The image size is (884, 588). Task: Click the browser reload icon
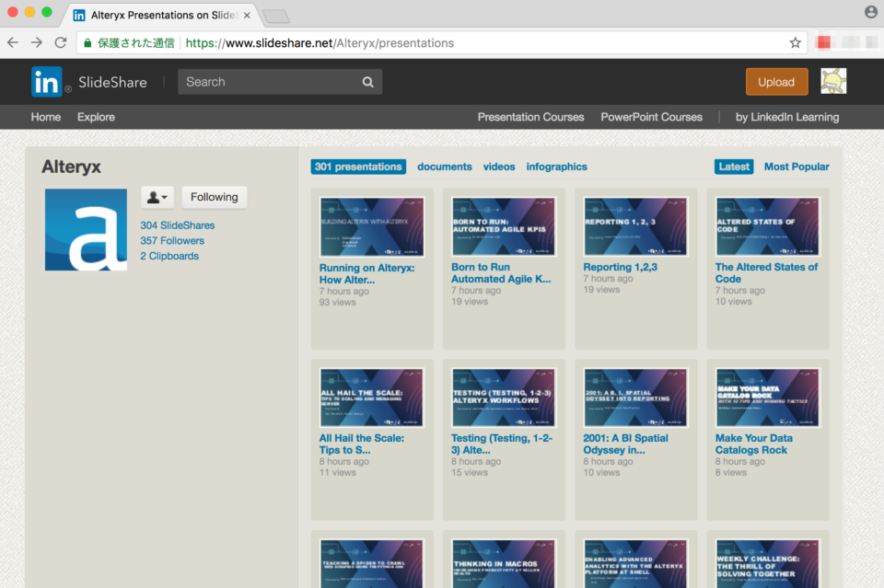click(61, 42)
